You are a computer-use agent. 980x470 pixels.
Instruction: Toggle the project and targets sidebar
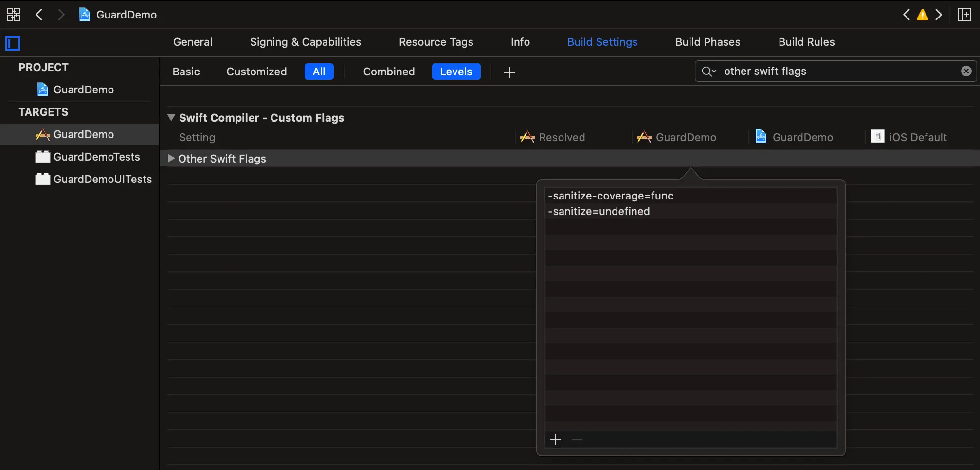[x=13, y=43]
